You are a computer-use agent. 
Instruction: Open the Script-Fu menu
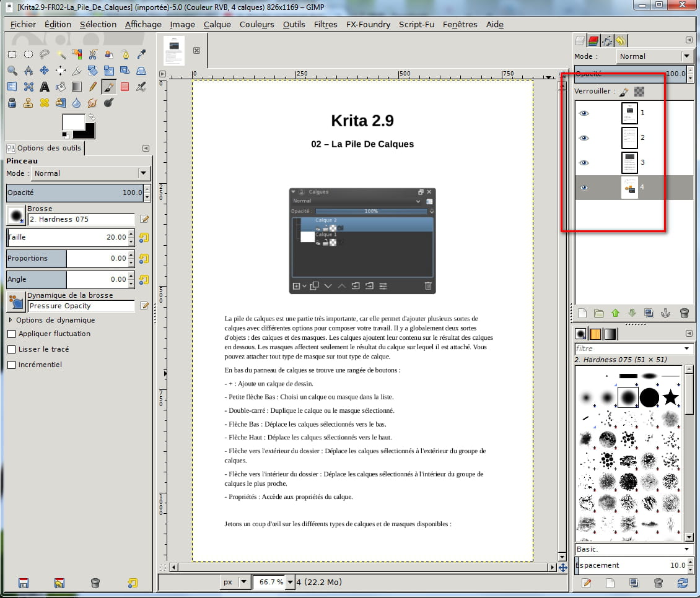(416, 25)
